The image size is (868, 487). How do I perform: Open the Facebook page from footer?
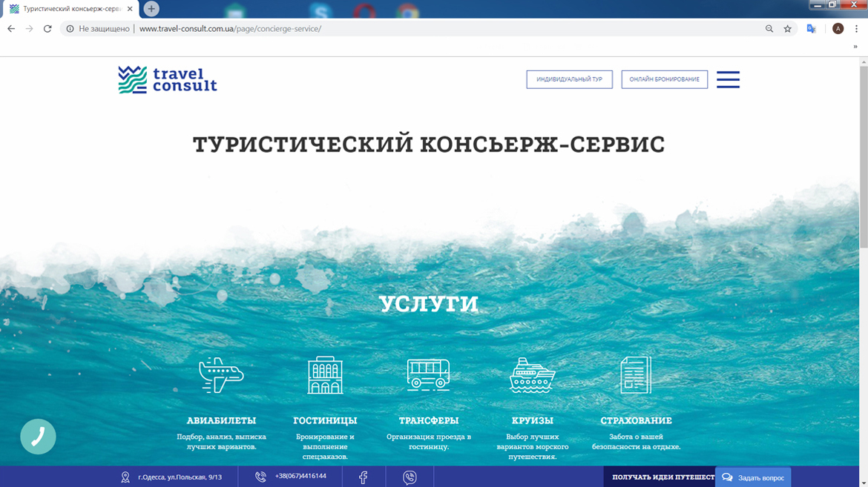(363, 477)
